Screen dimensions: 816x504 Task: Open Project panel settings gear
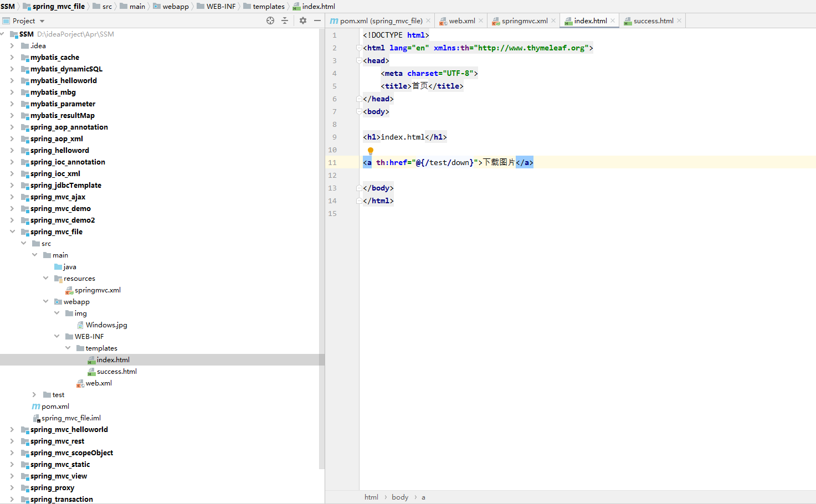click(302, 20)
